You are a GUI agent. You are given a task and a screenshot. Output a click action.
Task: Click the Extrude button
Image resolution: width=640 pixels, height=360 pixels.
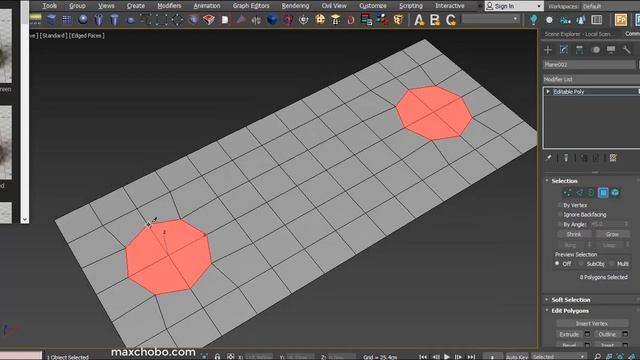(x=569, y=334)
